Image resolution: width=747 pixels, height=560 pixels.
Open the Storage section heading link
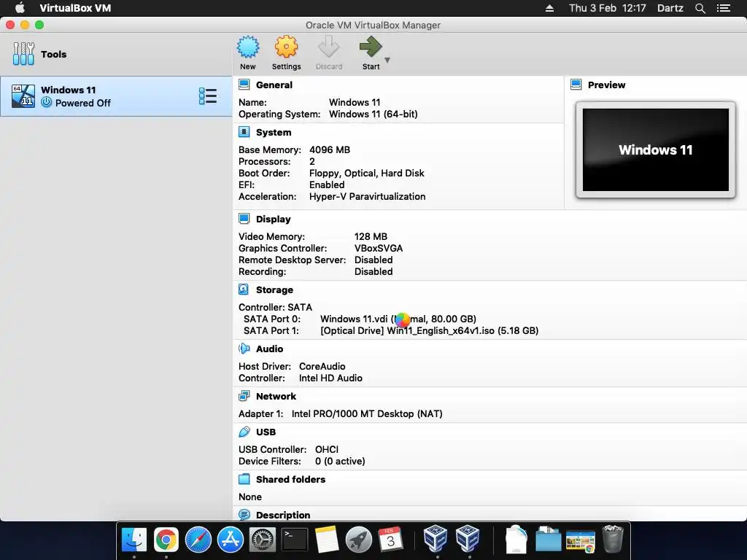click(274, 290)
